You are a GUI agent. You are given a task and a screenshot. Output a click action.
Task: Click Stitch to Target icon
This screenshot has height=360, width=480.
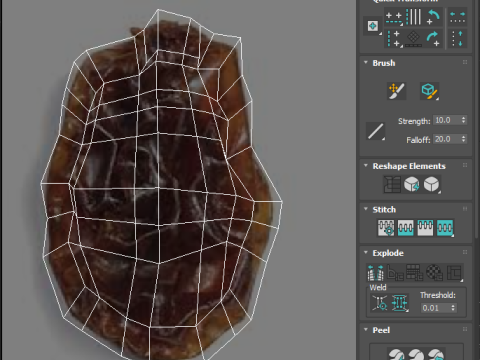[386, 228]
